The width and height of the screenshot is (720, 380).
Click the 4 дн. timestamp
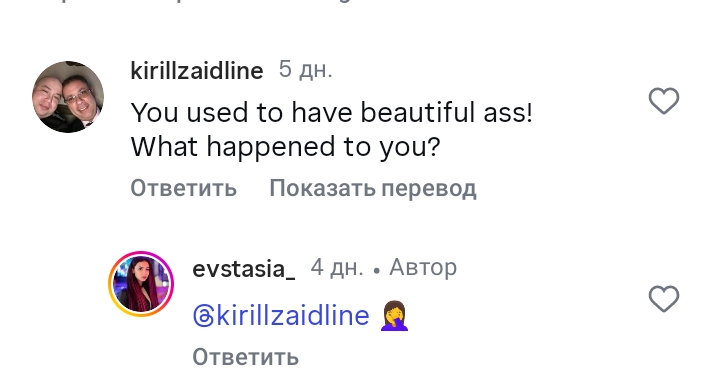click(337, 267)
